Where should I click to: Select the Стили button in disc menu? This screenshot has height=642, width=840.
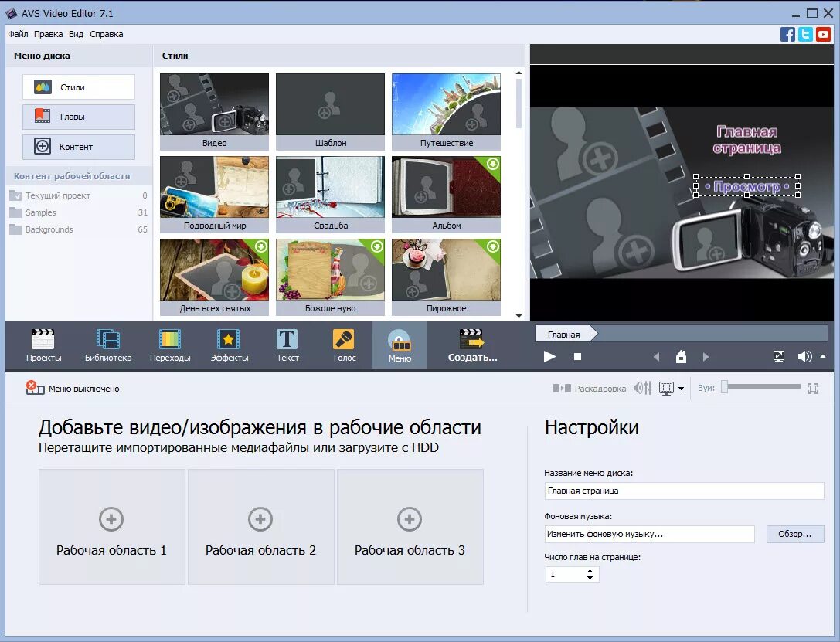coord(79,87)
